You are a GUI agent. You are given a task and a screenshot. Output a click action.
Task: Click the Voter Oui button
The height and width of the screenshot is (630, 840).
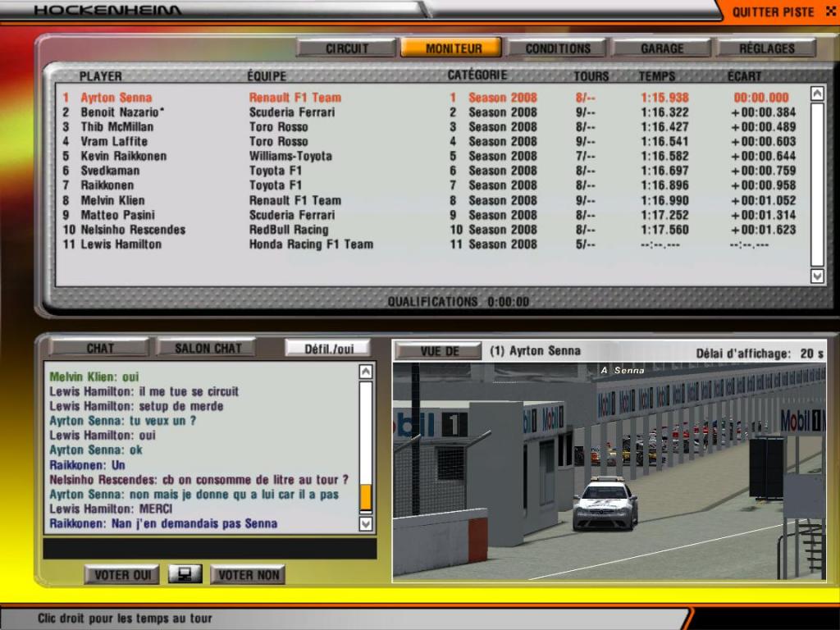pos(122,575)
